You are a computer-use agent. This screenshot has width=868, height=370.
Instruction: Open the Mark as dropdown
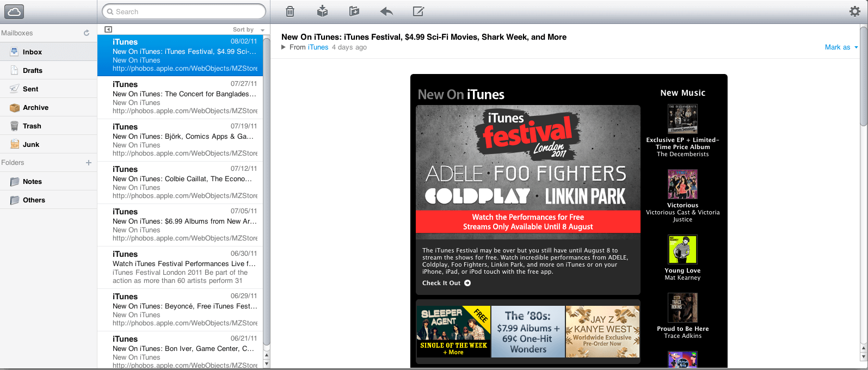[841, 47]
